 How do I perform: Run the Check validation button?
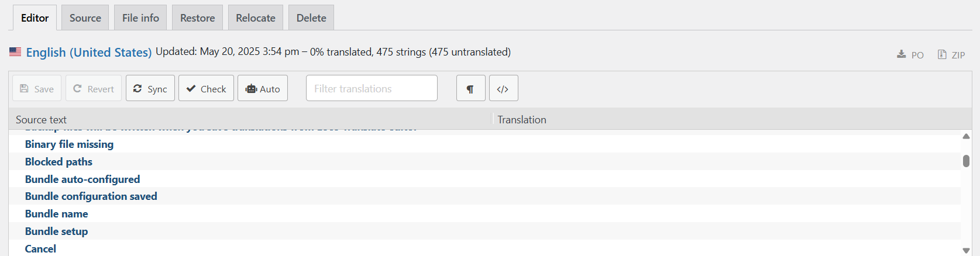point(206,88)
